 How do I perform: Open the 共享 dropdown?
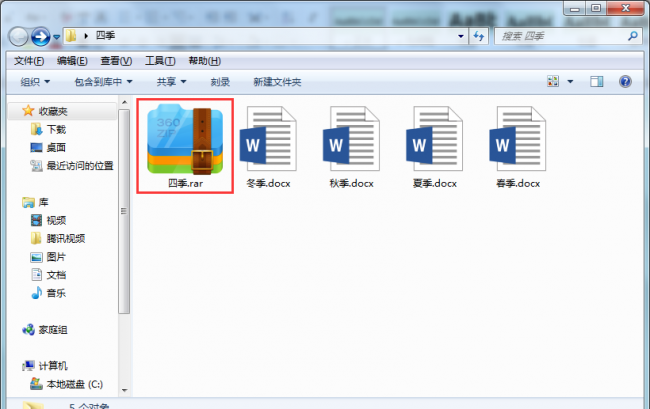pos(171,82)
